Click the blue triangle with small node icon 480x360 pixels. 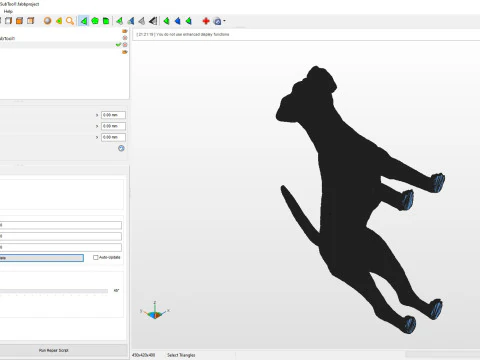tap(131, 21)
